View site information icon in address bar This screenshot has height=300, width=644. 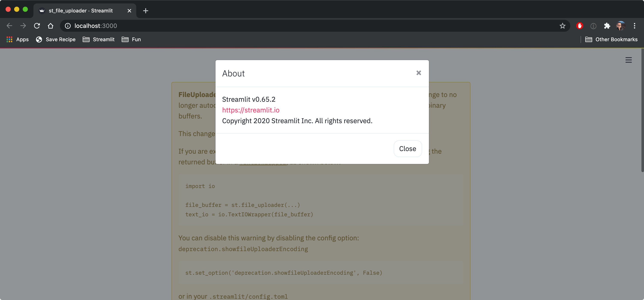pos(68,26)
